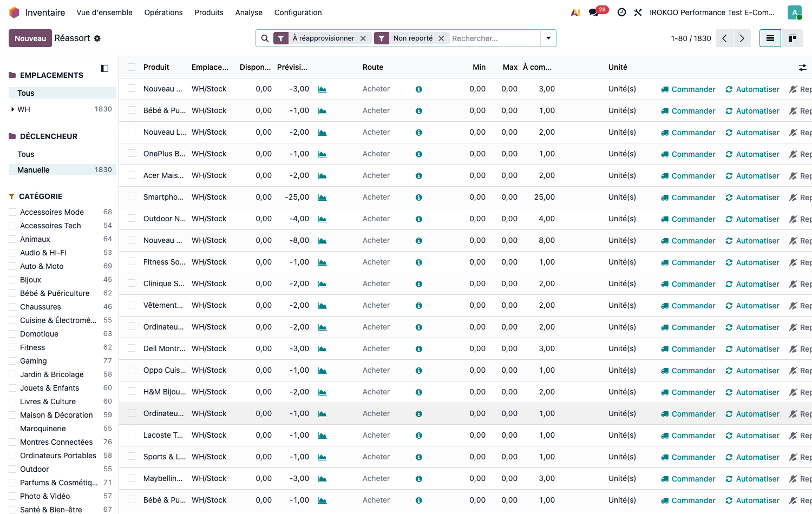812x514 pixels.
Task: Open the Configuration menu
Action: (x=298, y=12)
